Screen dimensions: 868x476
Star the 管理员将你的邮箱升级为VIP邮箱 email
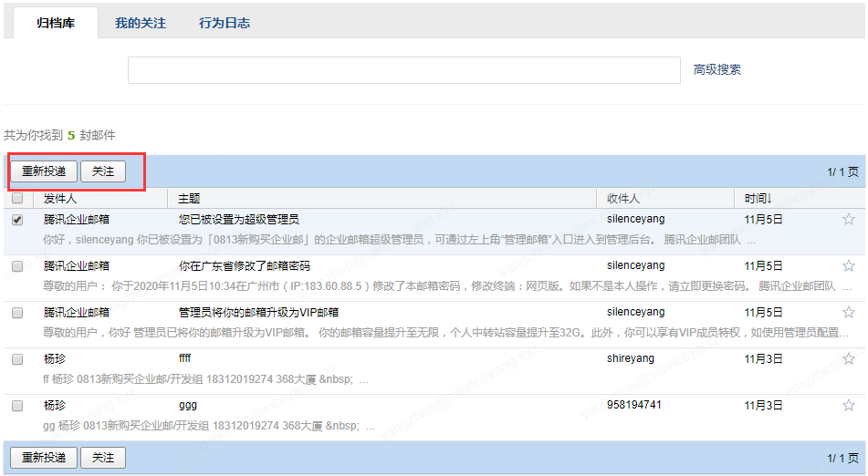848,312
